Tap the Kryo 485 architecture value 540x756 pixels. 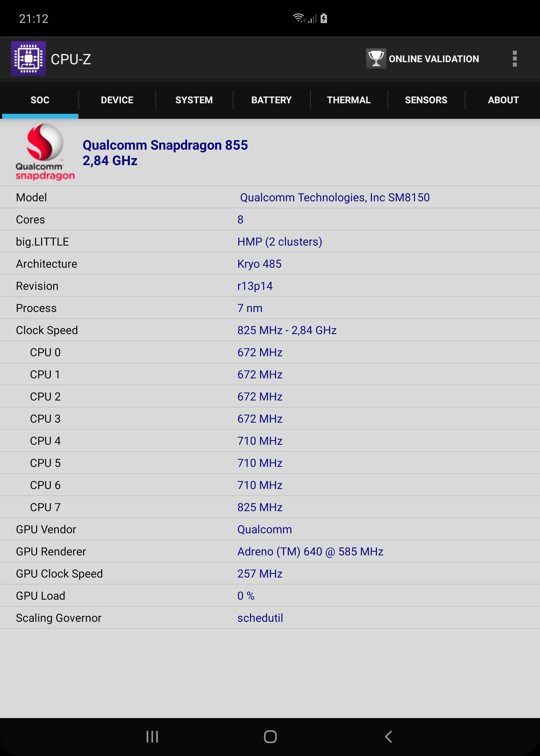(259, 264)
